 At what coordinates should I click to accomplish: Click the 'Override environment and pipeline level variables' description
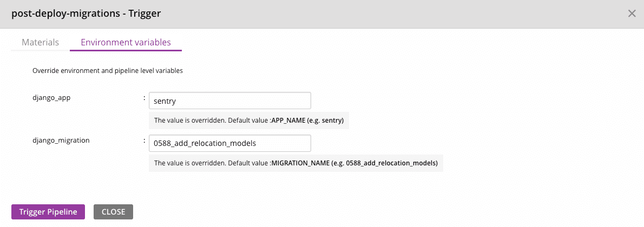coord(108,70)
